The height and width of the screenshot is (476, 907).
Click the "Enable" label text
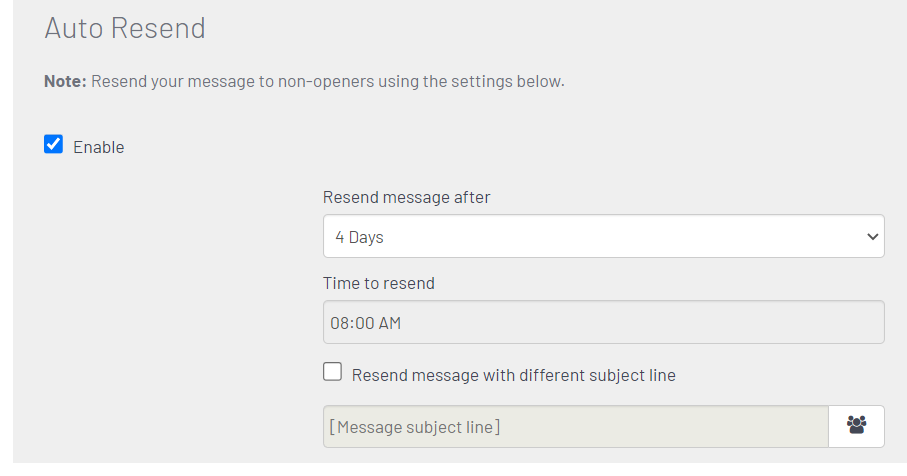coord(99,147)
